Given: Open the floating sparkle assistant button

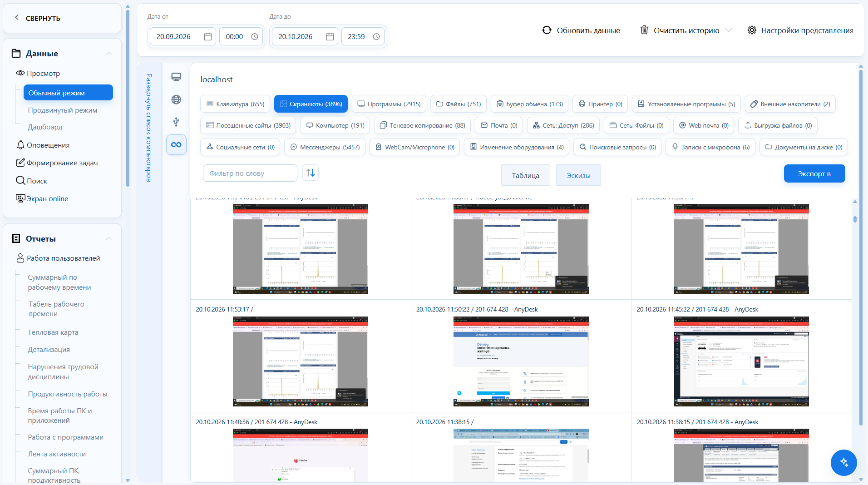Looking at the screenshot, I should 843,462.
